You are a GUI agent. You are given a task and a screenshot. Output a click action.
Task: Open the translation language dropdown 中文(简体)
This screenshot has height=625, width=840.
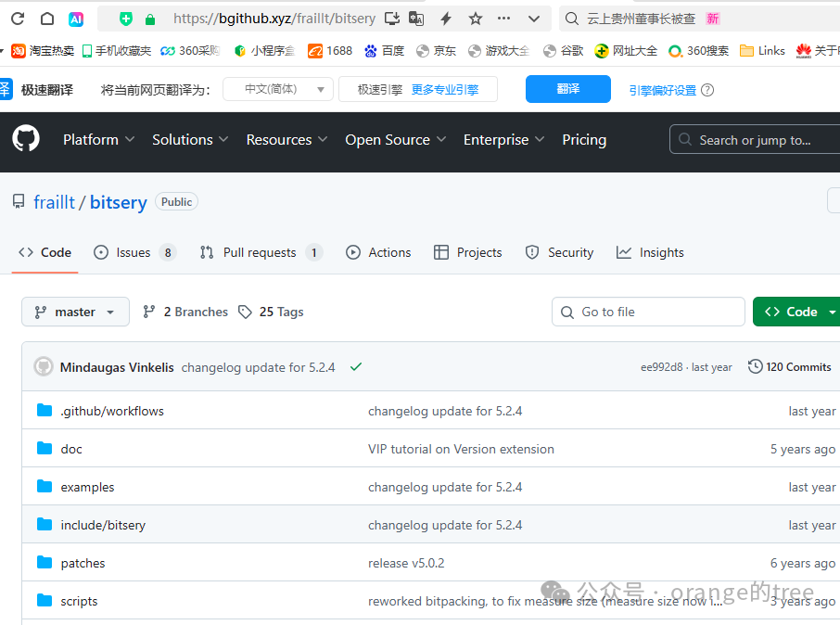278,89
